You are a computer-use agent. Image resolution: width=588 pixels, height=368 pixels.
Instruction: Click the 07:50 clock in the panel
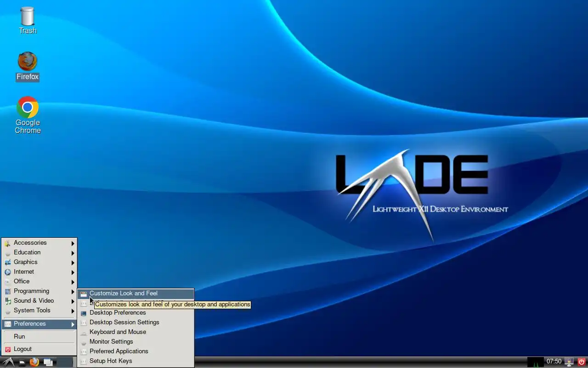click(x=554, y=362)
